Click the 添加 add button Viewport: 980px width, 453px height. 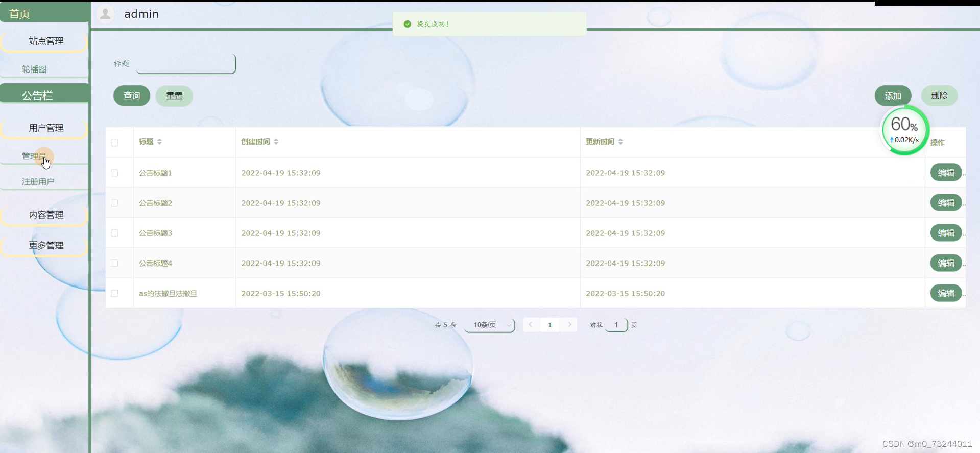[x=893, y=96]
